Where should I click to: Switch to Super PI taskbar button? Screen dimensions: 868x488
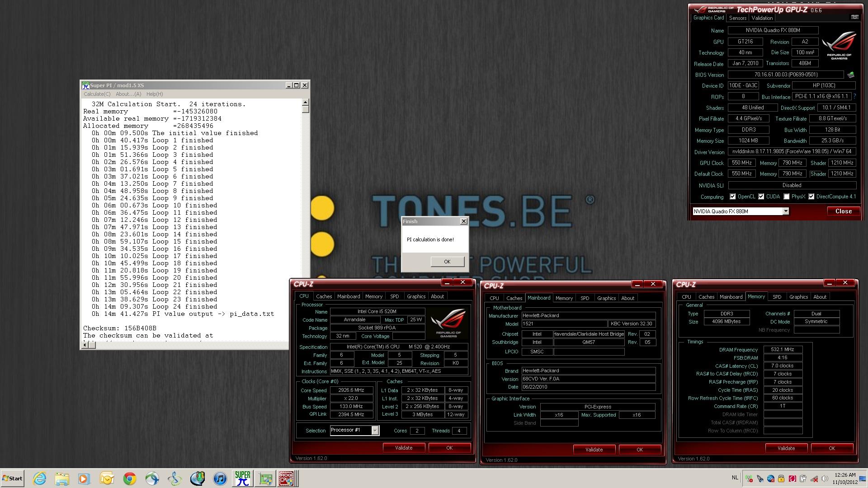(243, 479)
